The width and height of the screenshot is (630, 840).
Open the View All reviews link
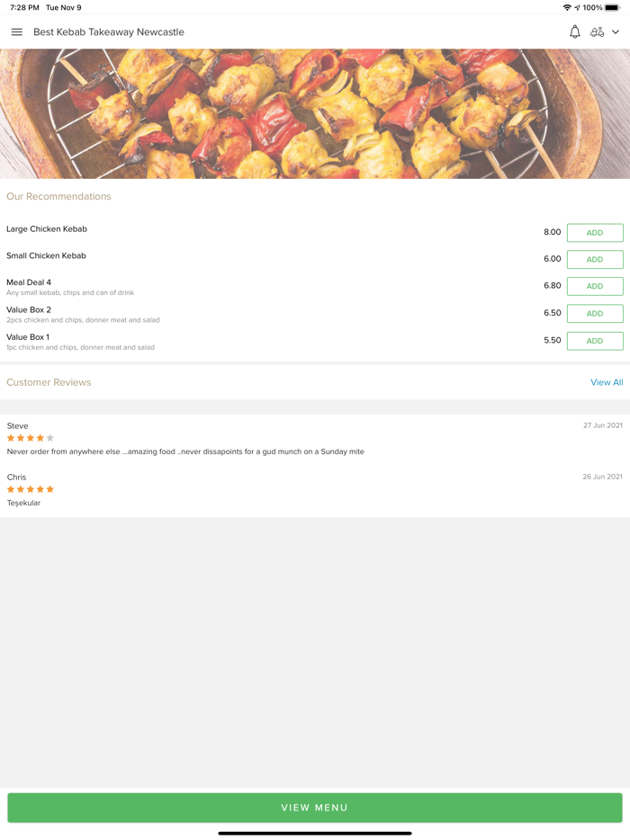click(x=607, y=381)
